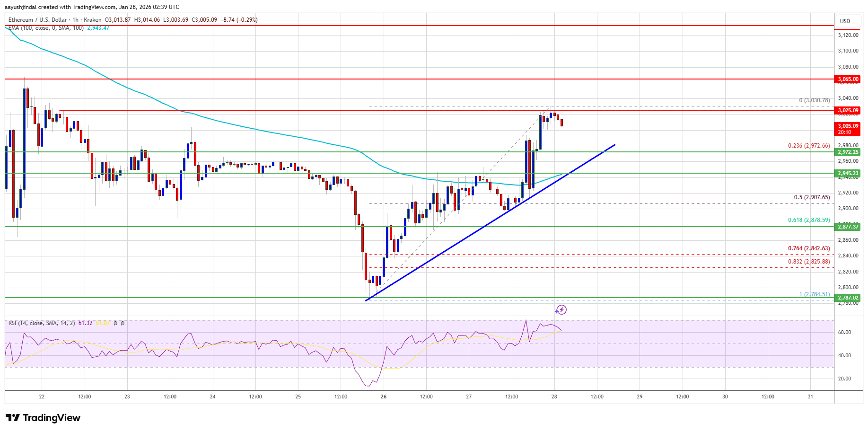Viewport: 868px width, 432px height.
Task: Select the 28 date label on the time axis
Action: [x=554, y=397]
